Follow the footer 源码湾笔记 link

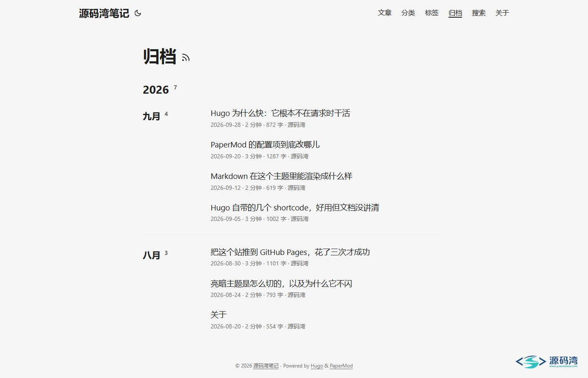click(x=266, y=366)
